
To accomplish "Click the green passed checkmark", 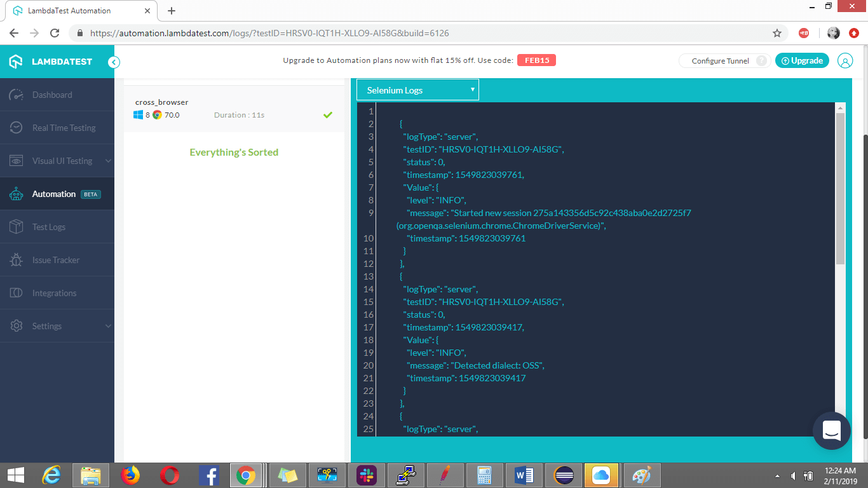I will pyautogui.click(x=328, y=115).
